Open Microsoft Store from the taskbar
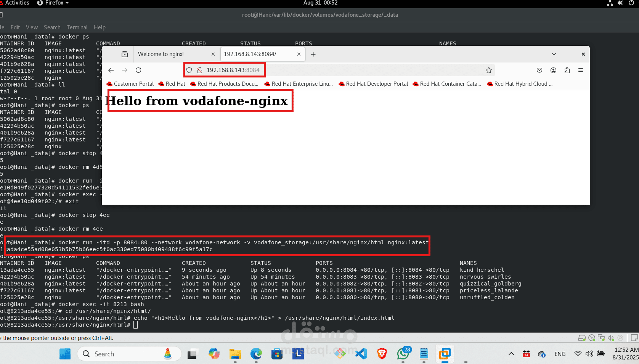Screen dimensions: 639x364 coord(277,354)
